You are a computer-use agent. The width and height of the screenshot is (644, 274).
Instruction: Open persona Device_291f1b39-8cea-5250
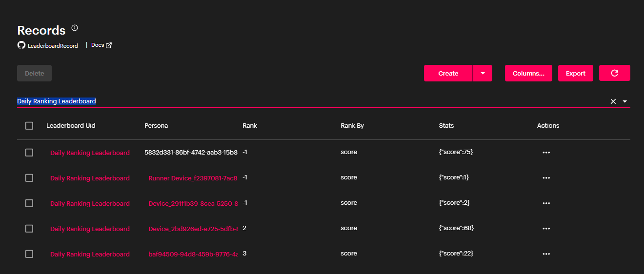pyautogui.click(x=193, y=203)
